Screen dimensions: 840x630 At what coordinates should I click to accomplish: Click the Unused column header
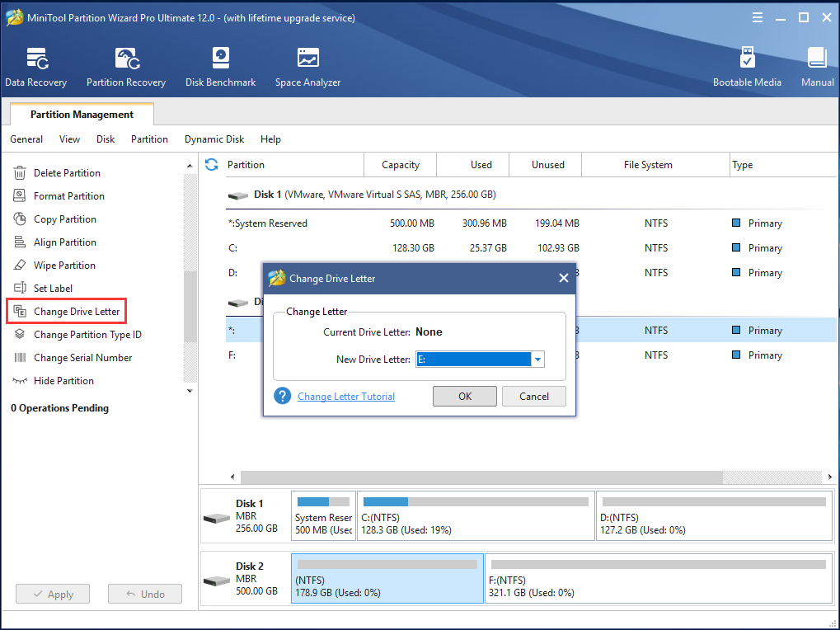(x=545, y=164)
